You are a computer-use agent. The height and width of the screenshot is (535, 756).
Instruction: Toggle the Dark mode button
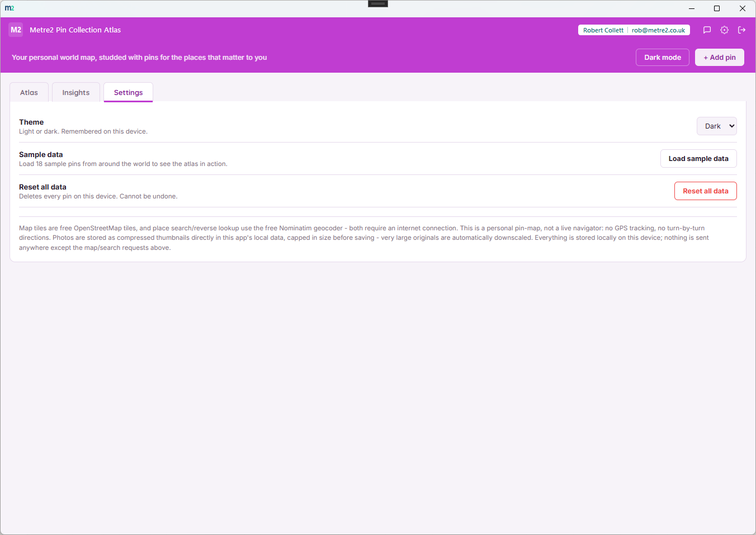point(663,58)
